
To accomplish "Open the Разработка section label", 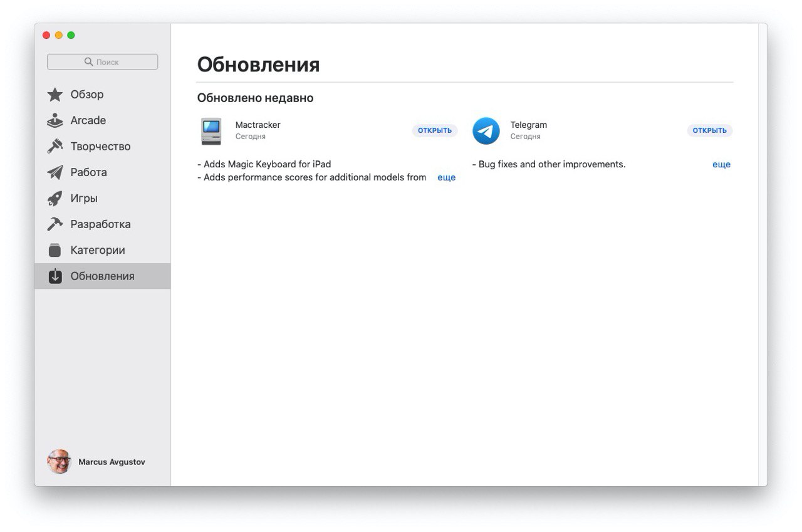I will tap(101, 224).
